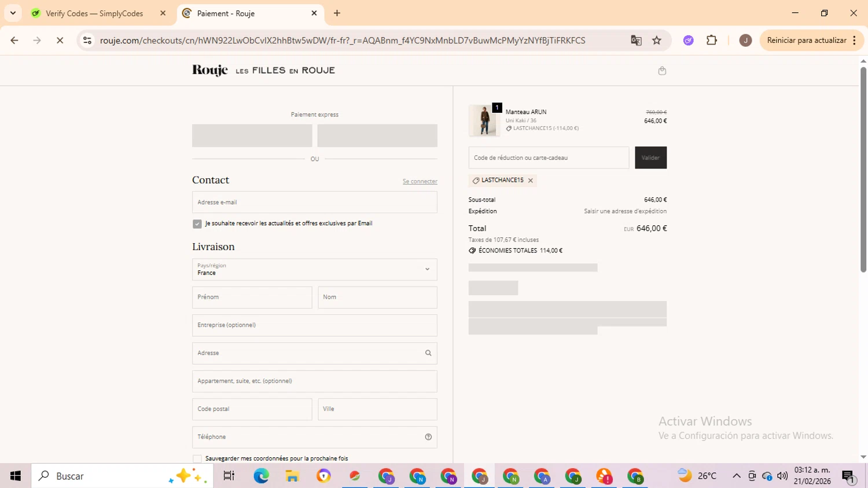The width and height of the screenshot is (868, 488).
Task: Click the purple extension icon in the toolbar
Action: (688, 41)
